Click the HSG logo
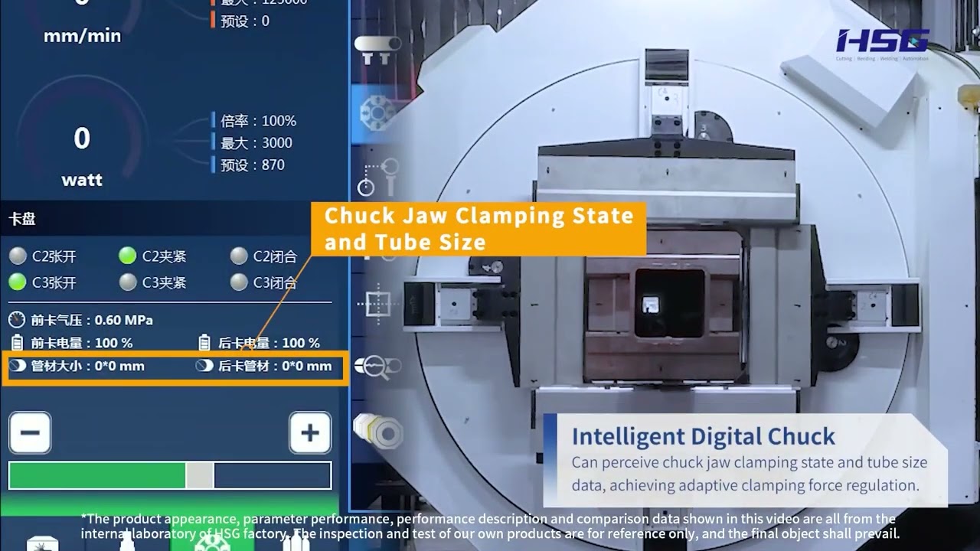The height and width of the screenshot is (551, 980). 882,43
